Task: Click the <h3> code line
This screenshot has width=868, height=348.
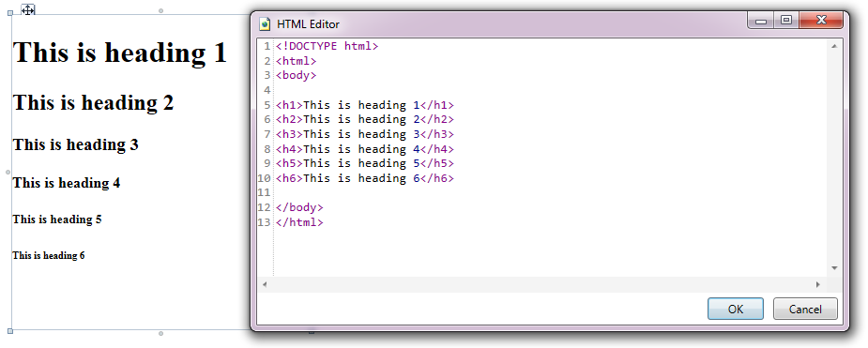Action: (x=365, y=134)
